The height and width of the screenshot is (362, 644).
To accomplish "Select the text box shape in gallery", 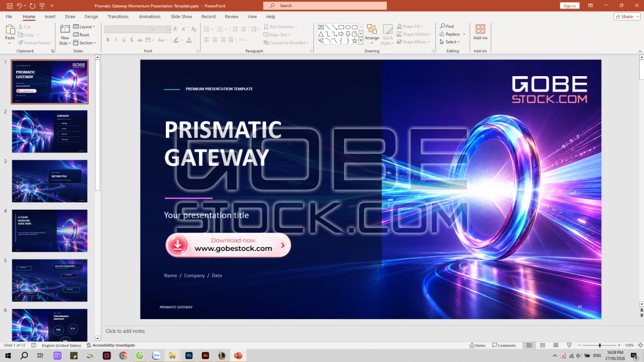I will click(320, 27).
